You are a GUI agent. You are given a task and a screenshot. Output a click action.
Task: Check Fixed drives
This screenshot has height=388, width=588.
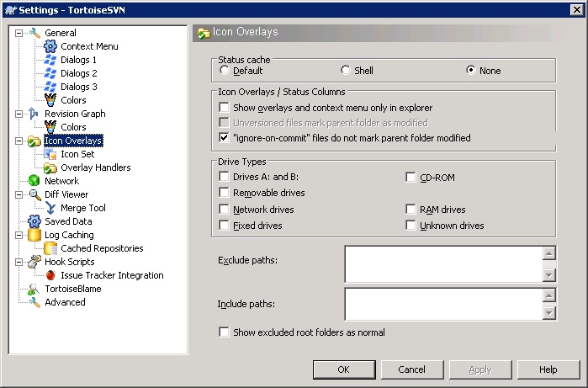click(224, 226)
